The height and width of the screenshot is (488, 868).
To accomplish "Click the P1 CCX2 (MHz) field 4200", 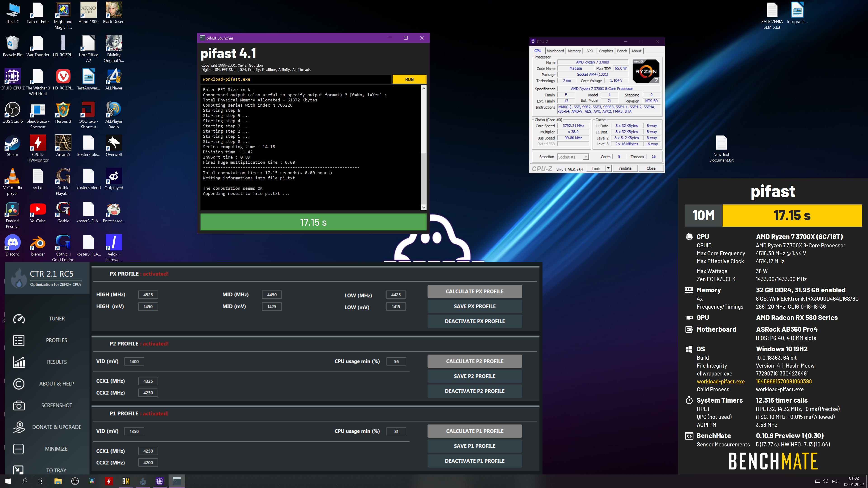I will click(148, 463).
